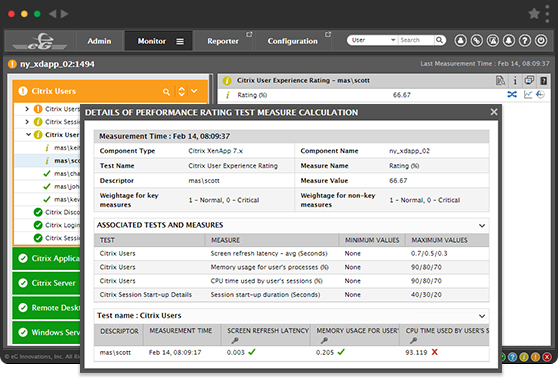Collapse the Test name Citrix Users section
The width and height of the screenshot is (558, 382).
(x=482, y=316)
